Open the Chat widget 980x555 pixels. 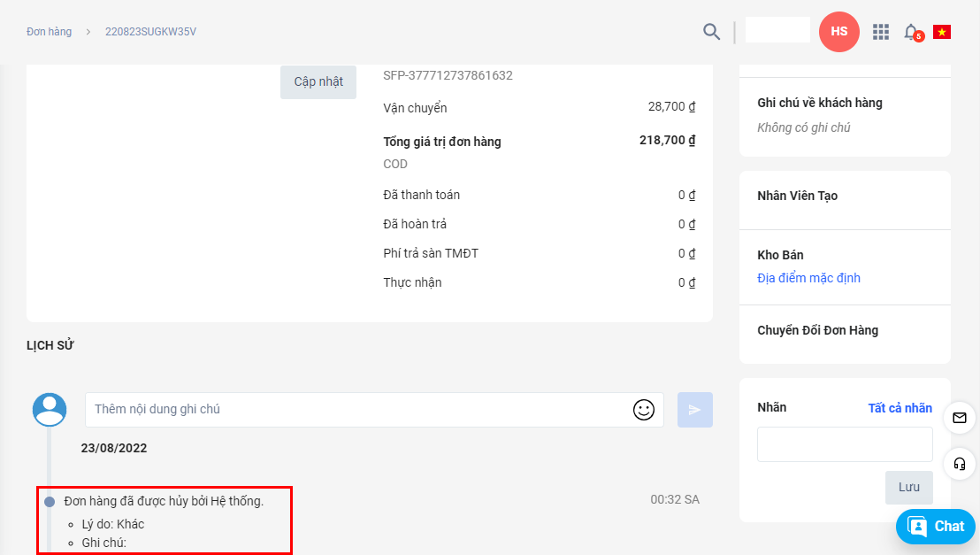tap(935, 527)
